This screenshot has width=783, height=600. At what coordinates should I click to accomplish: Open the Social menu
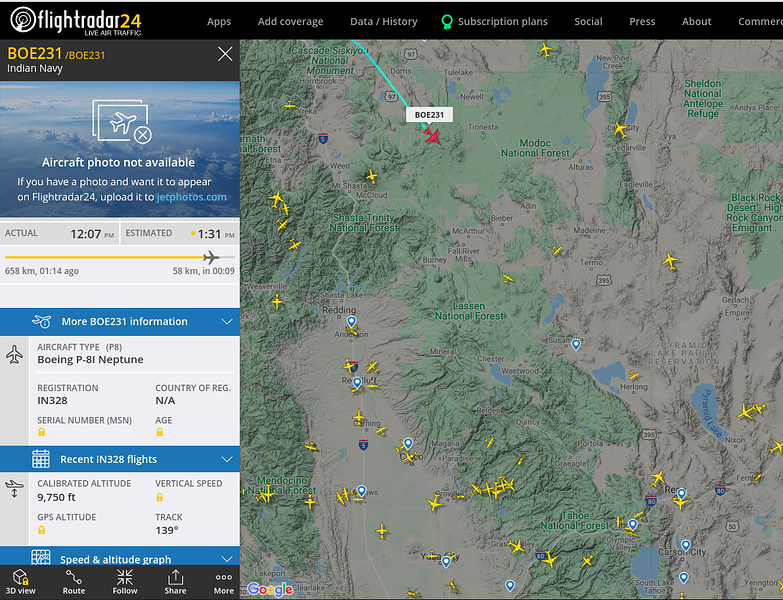click(588, 21)
